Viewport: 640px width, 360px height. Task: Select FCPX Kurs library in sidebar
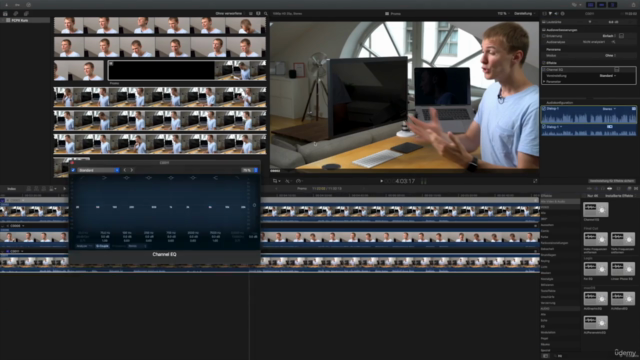(x=19, y=20)
